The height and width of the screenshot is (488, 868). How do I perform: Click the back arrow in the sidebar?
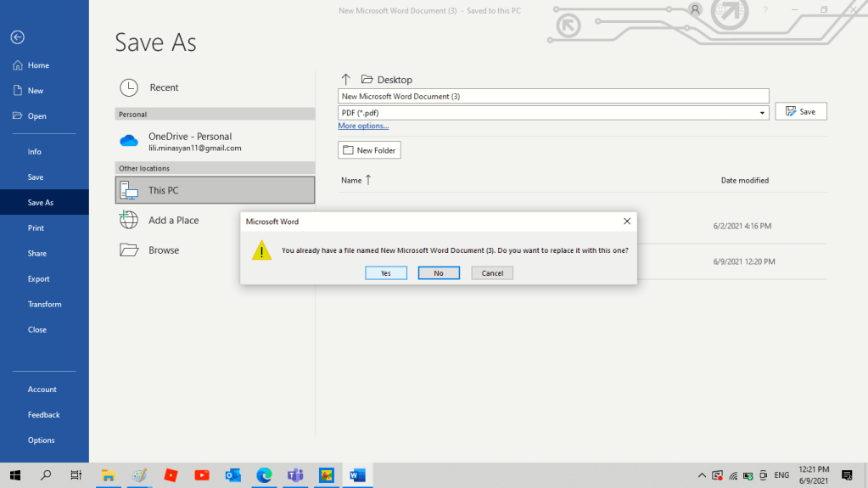pos(17,37)
